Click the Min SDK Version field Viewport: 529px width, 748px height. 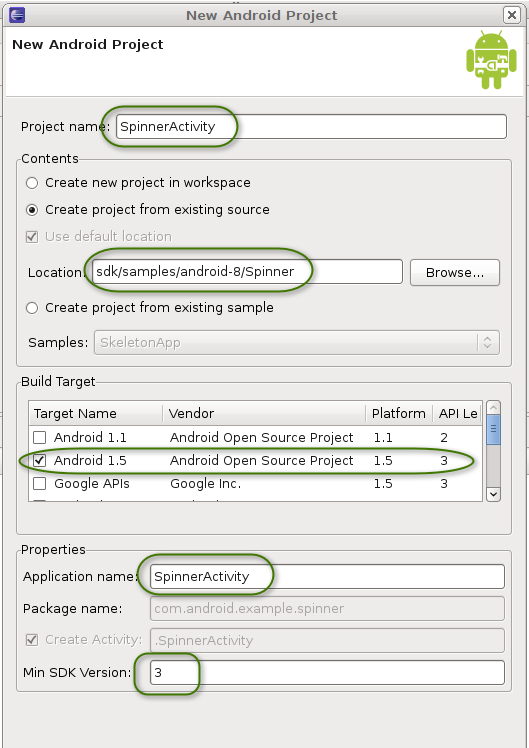point(327,672)
